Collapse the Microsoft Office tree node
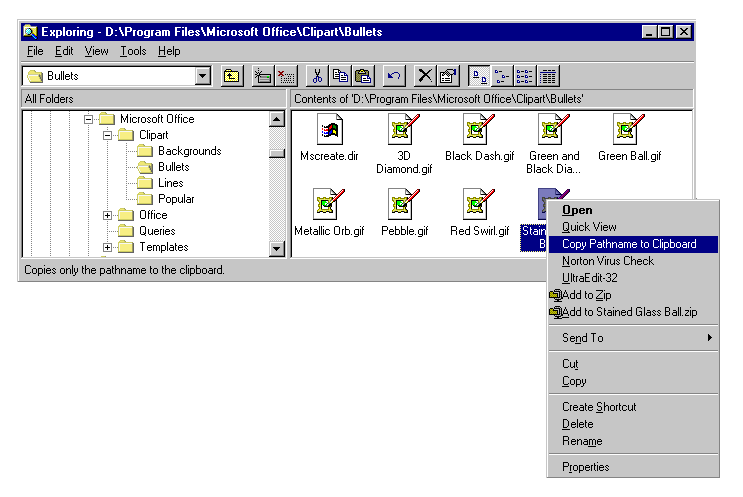The width and height of the screenshot is (743, 497). (x=88, y=119)
